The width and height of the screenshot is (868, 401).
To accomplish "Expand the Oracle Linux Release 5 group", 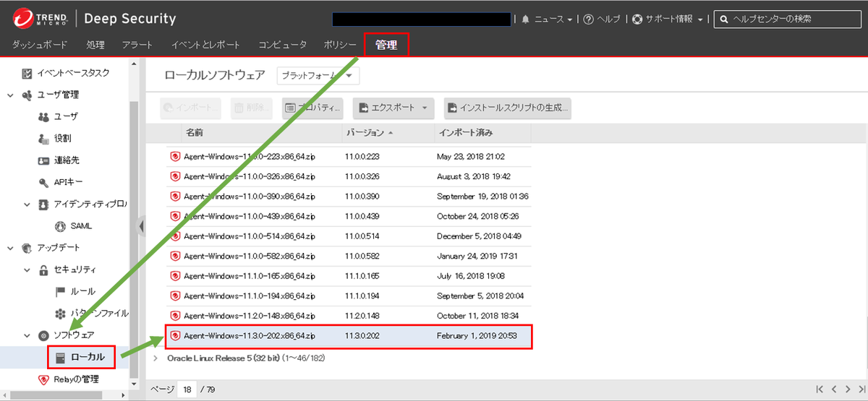I will [156, 358].
